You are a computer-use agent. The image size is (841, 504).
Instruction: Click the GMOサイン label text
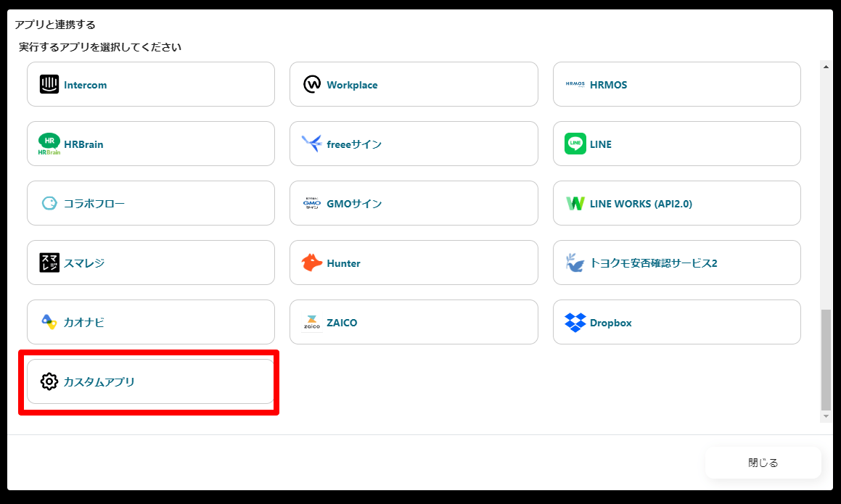pos(354,204)
